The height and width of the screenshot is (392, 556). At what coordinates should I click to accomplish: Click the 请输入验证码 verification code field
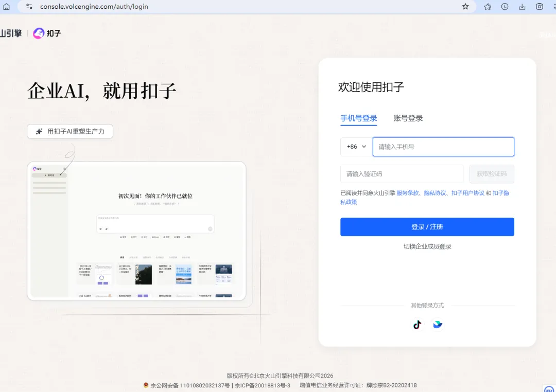point(402,174)
